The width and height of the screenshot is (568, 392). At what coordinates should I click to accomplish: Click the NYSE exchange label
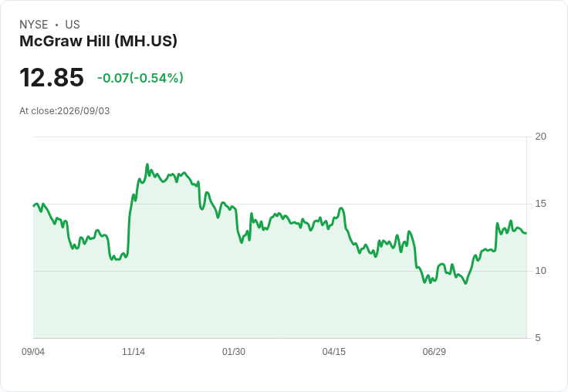pos(34,25)
